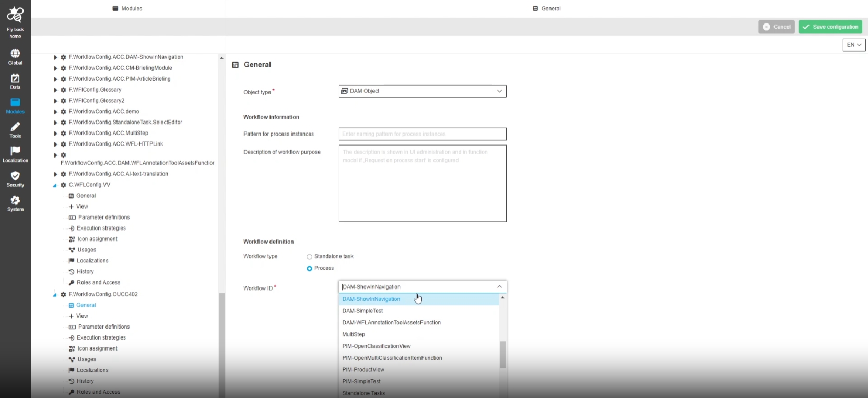868x398 pixels.
Task: Open the Data section icon
Action: pyautogui.click(x=15, y=79)
